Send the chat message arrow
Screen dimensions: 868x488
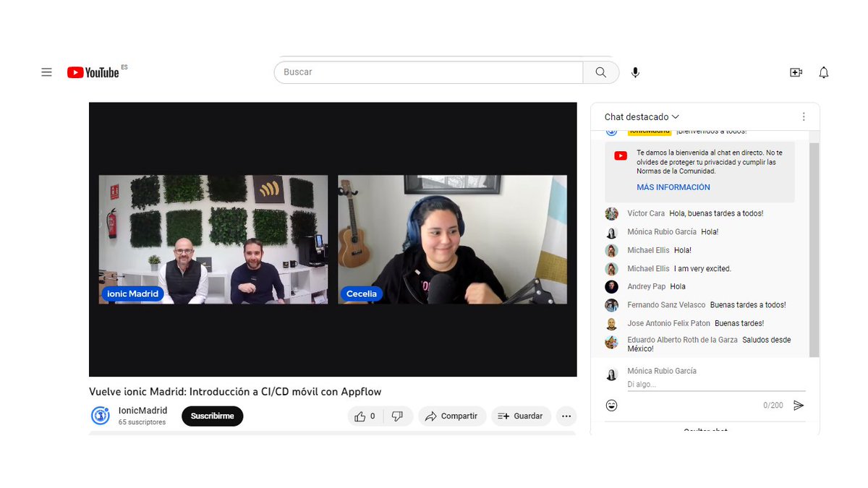click(799, 406)
